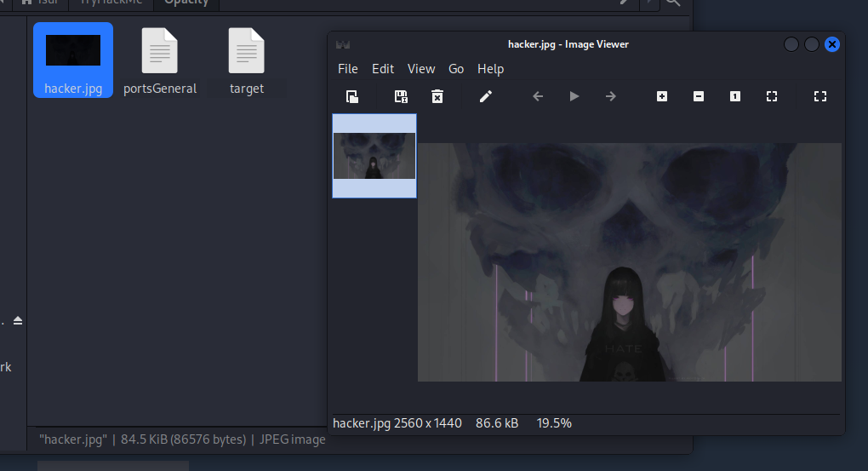Image resolution: width=868 pixels, height=471 pixels.
Task: Fit the image to the window
Action: 772,96
